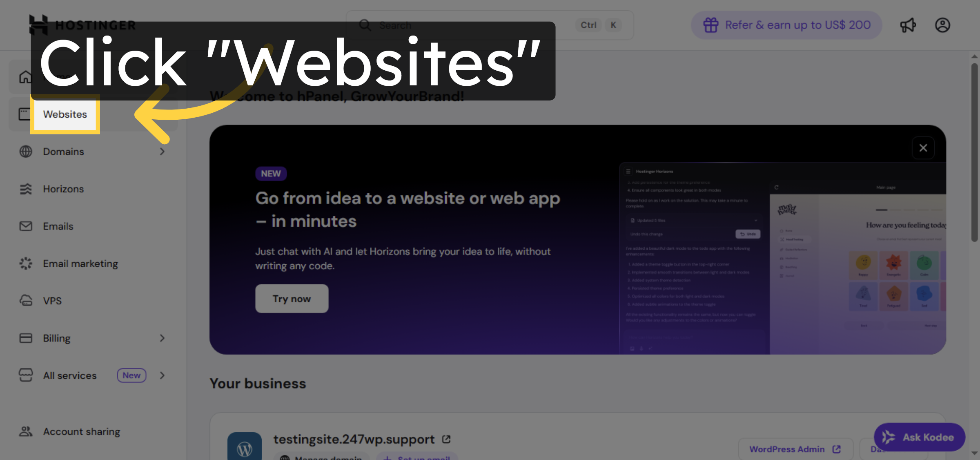Image resolution: width=980 pixels, height=460 pixels.
Task: Open WordPress Admin link
Action: click(794, 449)
